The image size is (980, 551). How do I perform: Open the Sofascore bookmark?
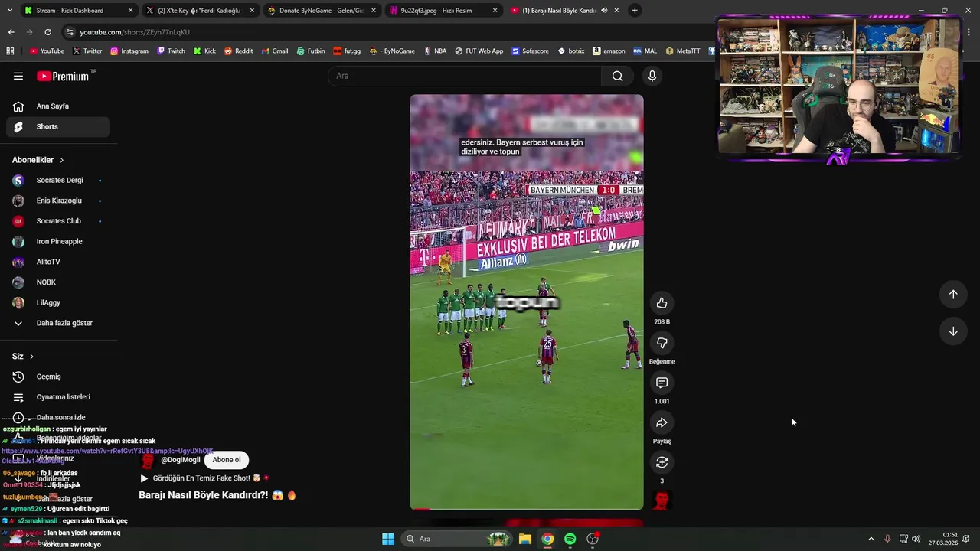click(x=530, y=51)
